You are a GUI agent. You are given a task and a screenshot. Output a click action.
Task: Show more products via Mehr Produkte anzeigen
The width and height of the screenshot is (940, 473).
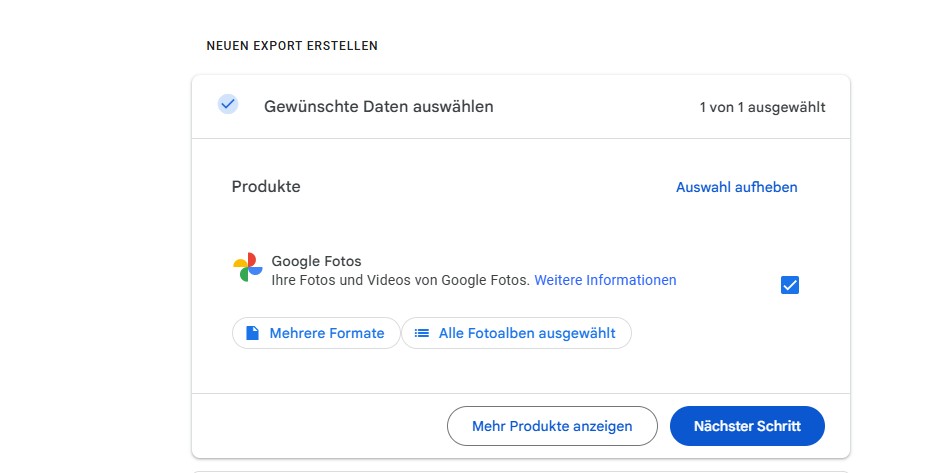[552, 426]
